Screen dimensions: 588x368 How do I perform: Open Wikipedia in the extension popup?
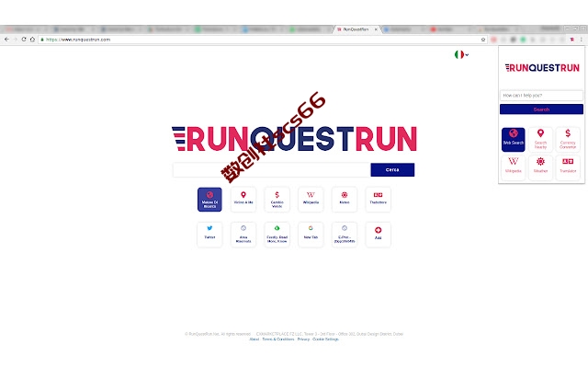pos(513,167)
